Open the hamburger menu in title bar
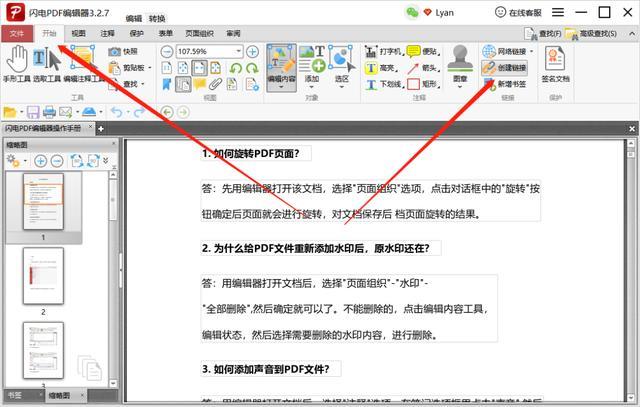The image size is (640, 407). tap(558, 13)
